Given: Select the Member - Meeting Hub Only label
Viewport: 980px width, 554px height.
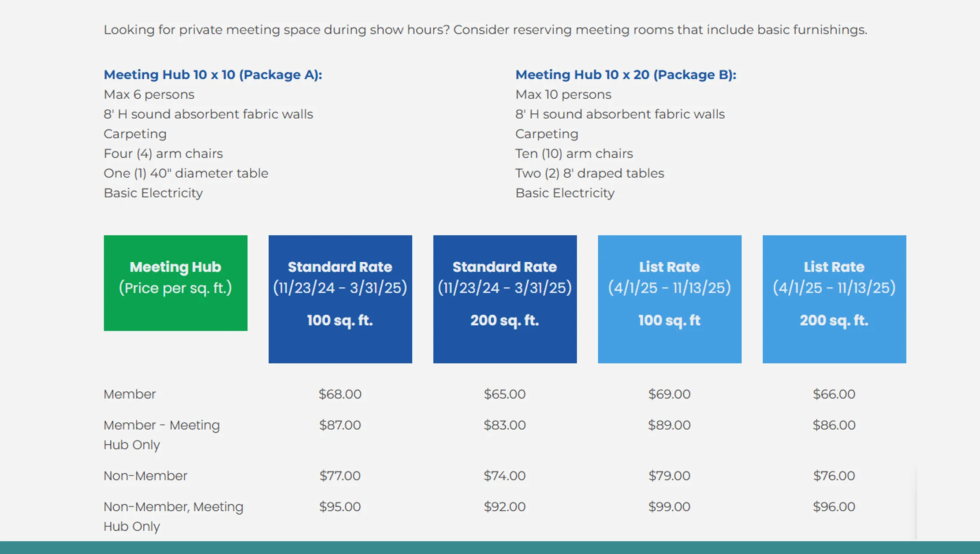Looking at the screenshot, I should 161,435.
